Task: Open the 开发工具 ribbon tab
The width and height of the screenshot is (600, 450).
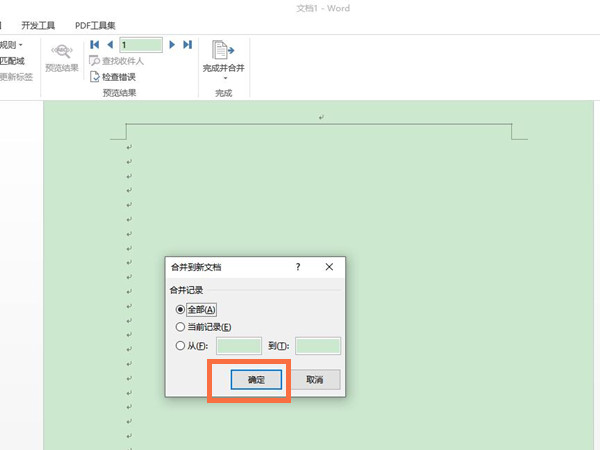Action: pos(39,25)
